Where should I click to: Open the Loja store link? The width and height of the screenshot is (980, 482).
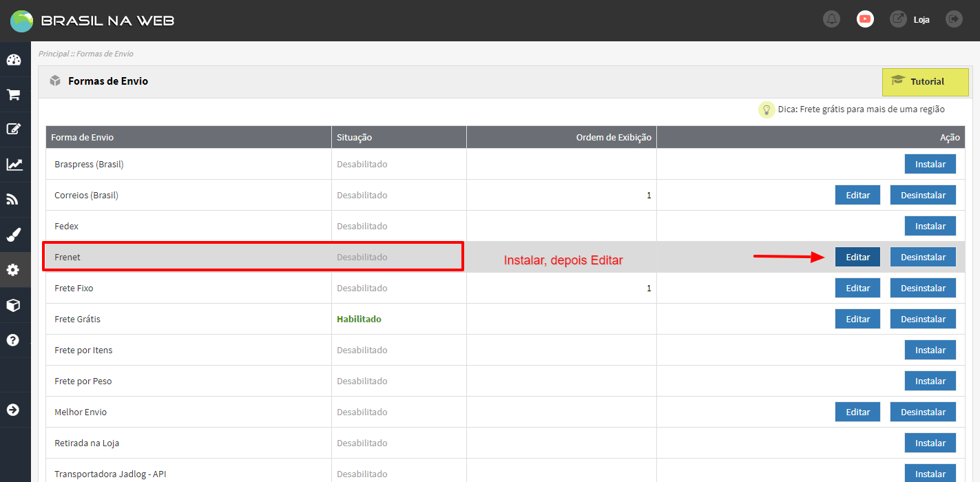pos(921,20)
